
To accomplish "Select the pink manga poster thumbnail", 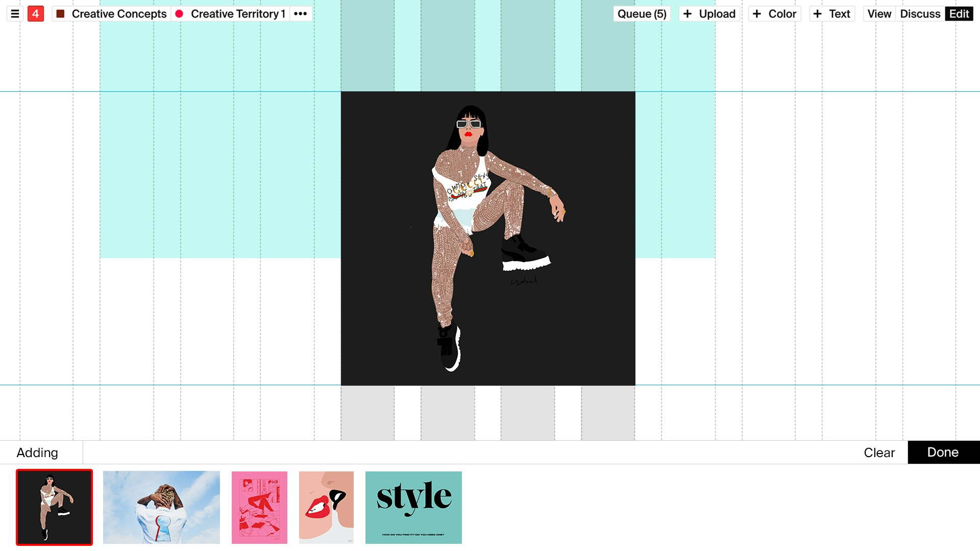I will click(259, 507).
